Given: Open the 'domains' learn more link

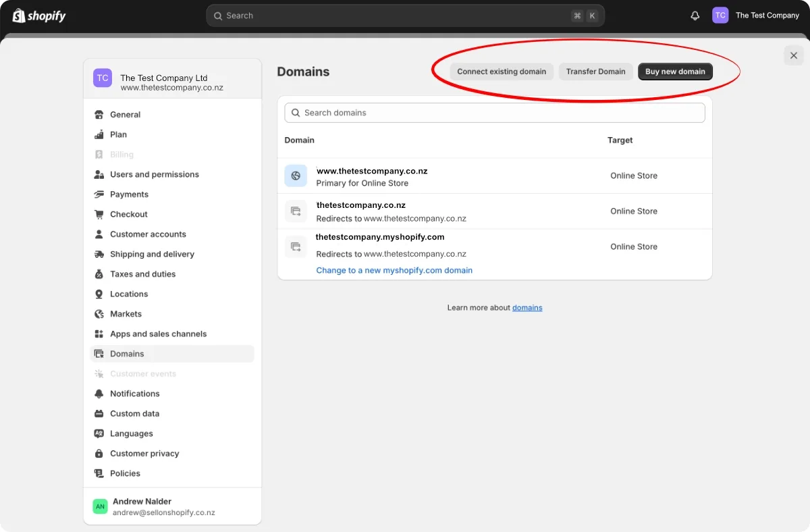Looking at the screenshot, I should [x=527, y=308].
